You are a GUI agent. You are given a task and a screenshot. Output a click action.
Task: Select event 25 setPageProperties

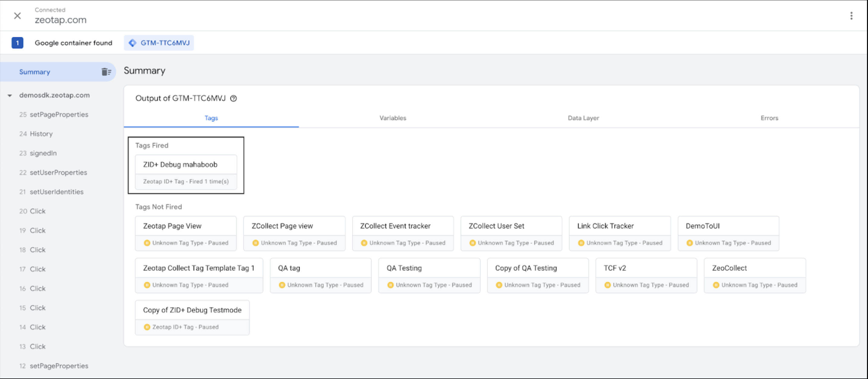[59, 115]
